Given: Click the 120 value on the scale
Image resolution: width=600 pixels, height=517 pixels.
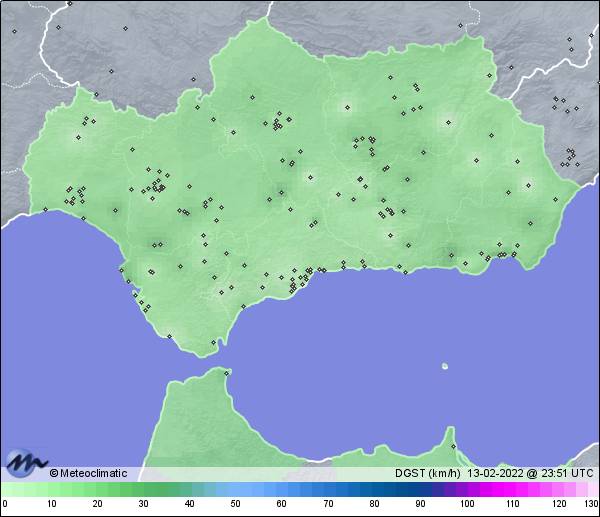Looking at the screenshot, I should 559,504.
